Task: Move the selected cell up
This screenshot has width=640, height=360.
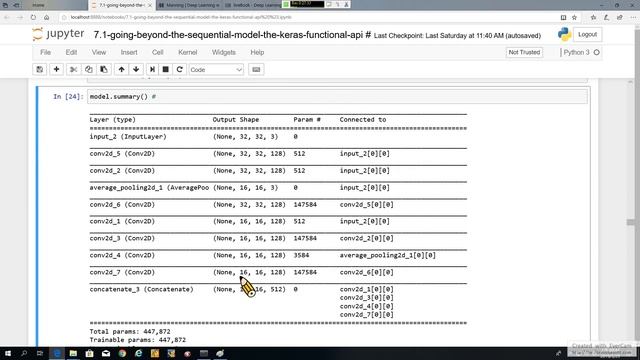Action: coord(121,69)
